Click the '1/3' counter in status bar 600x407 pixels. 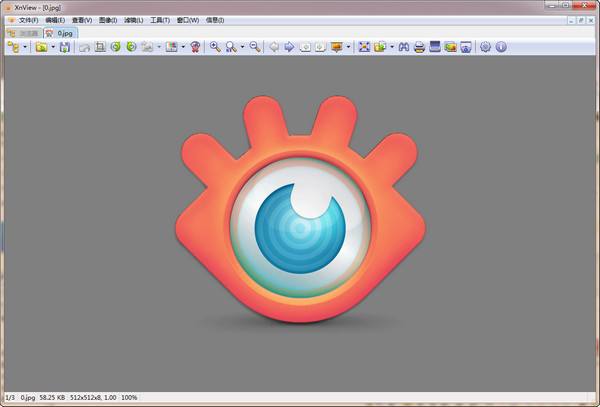[x=10, y=398]
